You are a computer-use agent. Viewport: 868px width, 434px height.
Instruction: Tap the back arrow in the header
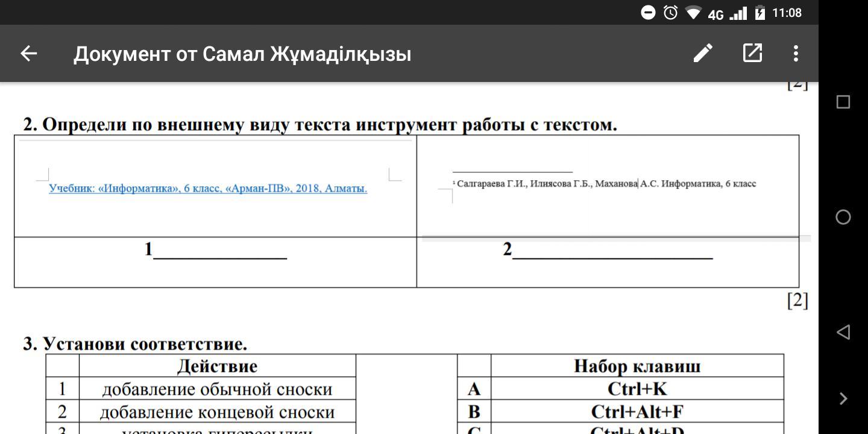[x=29, y=54]
